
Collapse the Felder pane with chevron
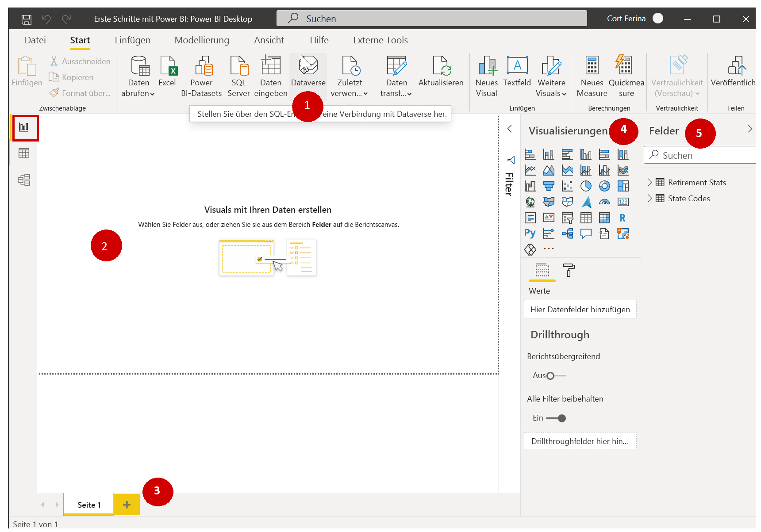(750, 129)
